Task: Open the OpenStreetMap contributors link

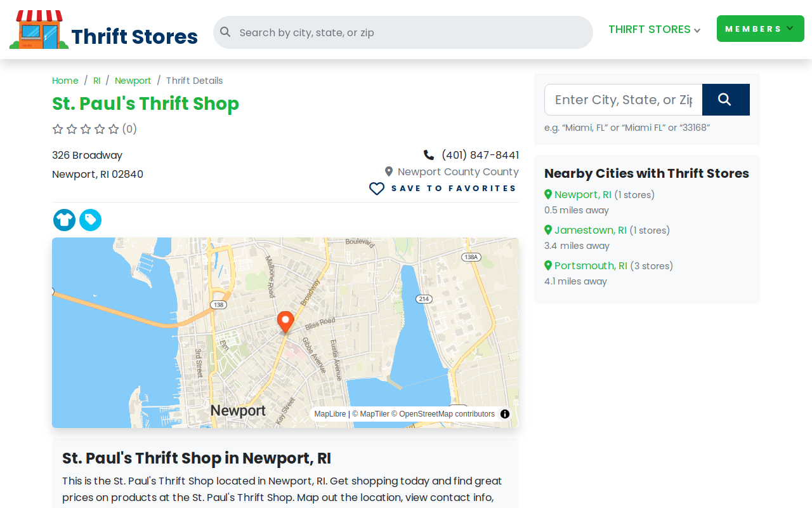Action: point(443,414)
